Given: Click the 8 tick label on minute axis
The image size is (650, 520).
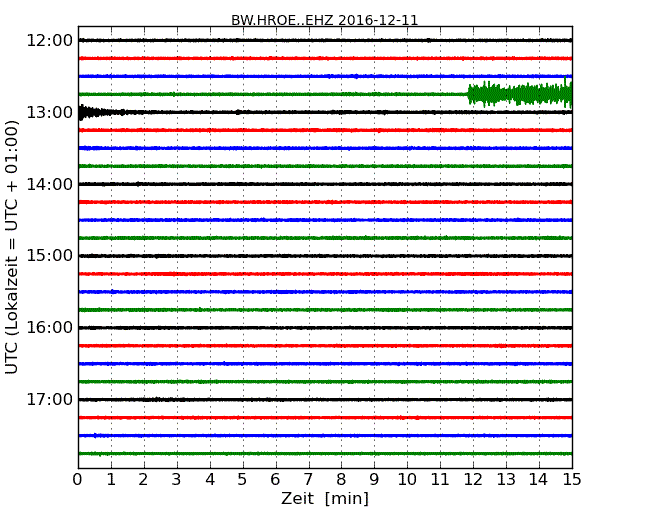Looking at the screenshot, I should tap(341, 480).
